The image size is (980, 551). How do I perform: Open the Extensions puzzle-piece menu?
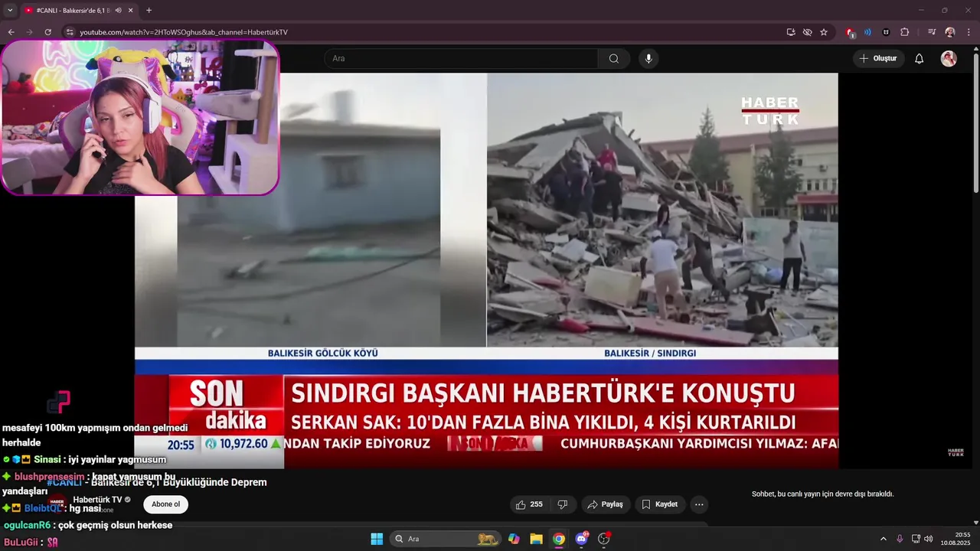[x=904, y=32]
